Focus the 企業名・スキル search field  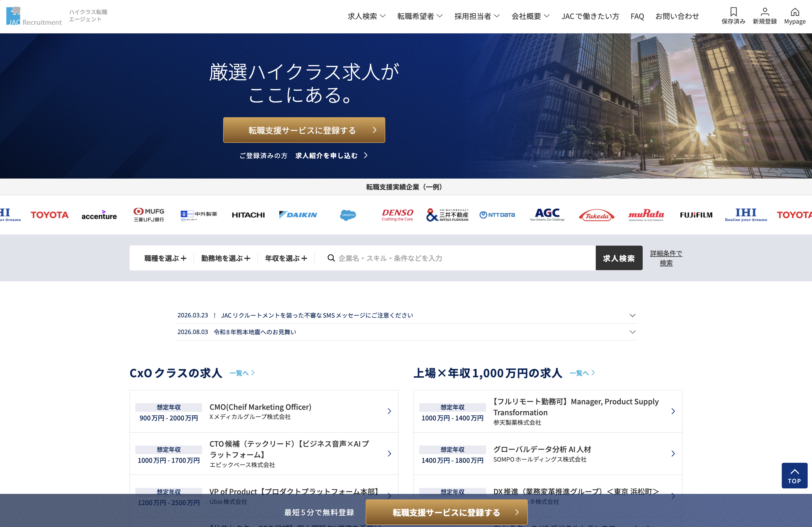coord(457,258)
